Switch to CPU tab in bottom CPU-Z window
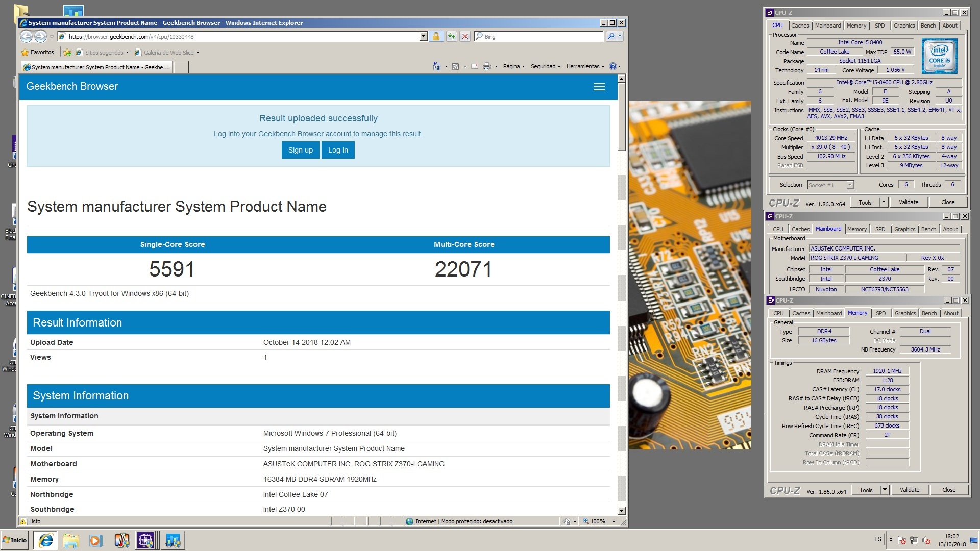The height and width of the screenshot is (551, 980). click(778, 313)
